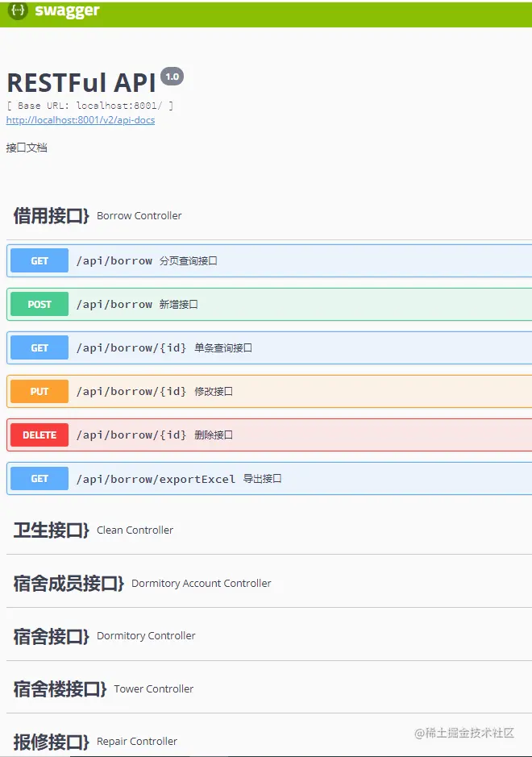Expand the Dormitory Controller section

point(269,636)
